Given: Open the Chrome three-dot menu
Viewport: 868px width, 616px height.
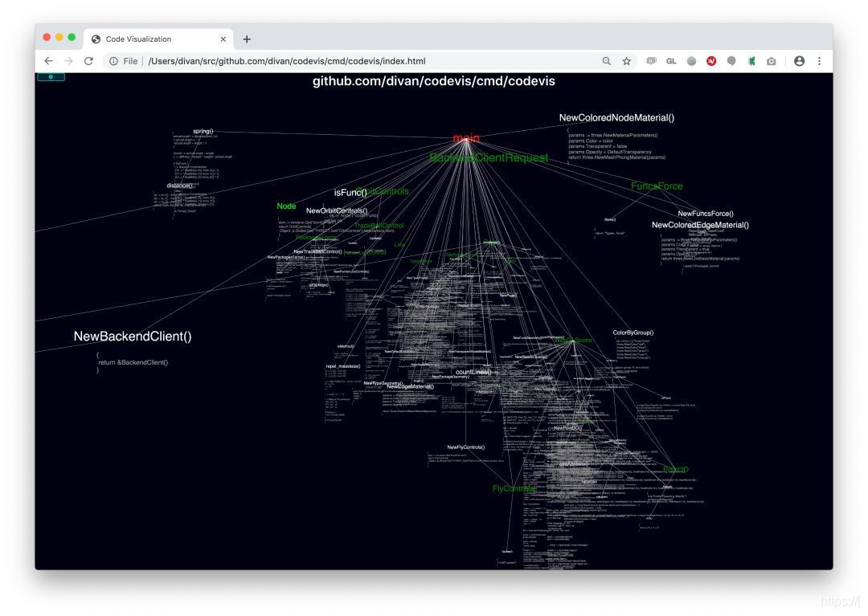Looking at the screenshot, I should click(819, 61).
